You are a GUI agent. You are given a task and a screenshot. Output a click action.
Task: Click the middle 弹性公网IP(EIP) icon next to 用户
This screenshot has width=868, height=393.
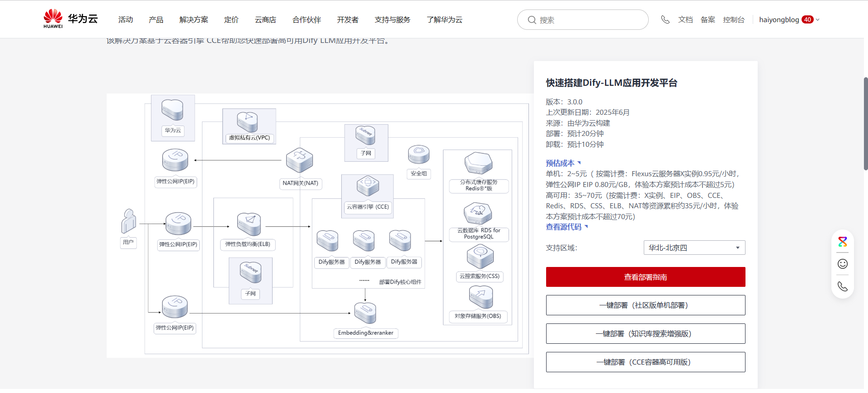point(178,223)
